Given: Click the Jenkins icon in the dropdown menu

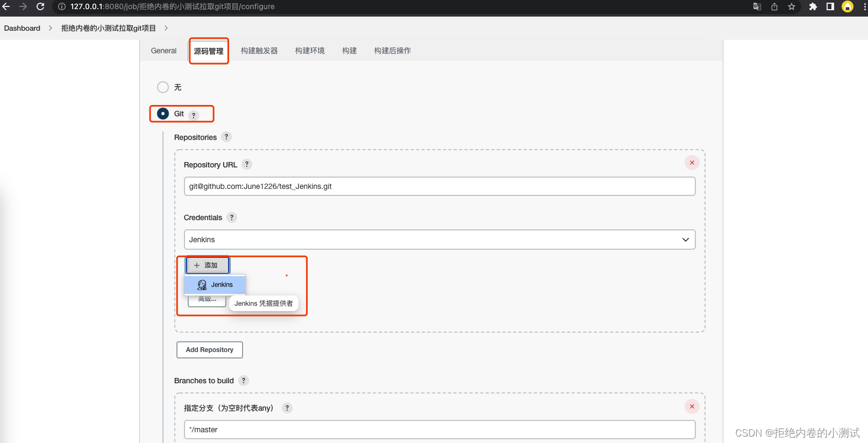Looking at the screenshot, I should 202,285.
